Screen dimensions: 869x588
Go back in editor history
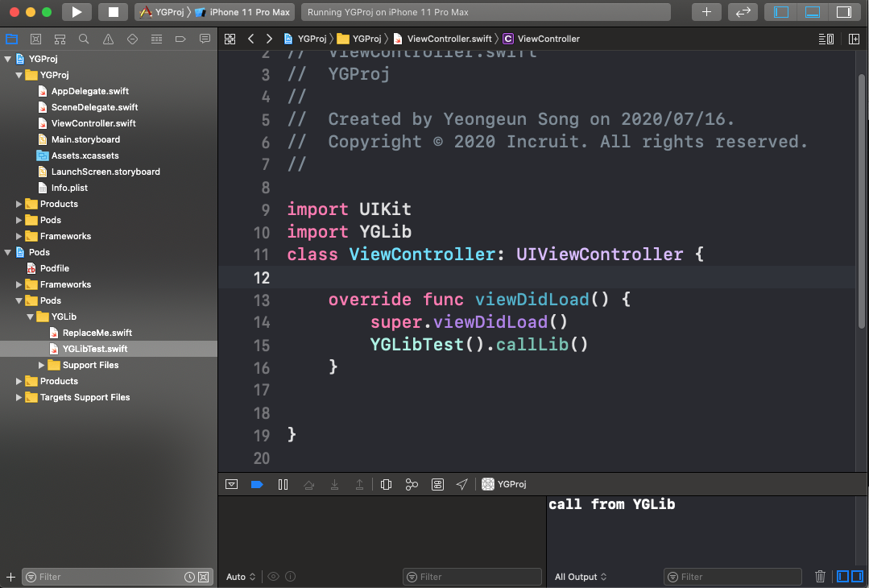click(x=251, y=39)
